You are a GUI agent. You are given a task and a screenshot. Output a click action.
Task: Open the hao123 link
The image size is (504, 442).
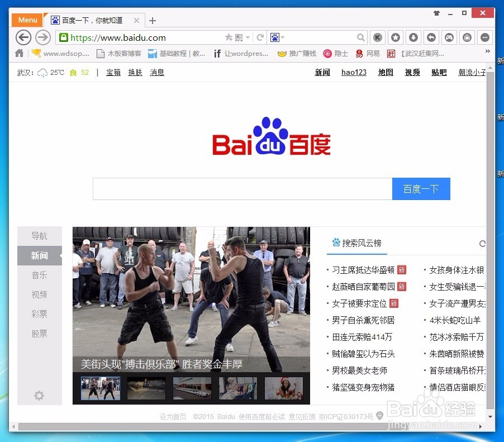354,73
